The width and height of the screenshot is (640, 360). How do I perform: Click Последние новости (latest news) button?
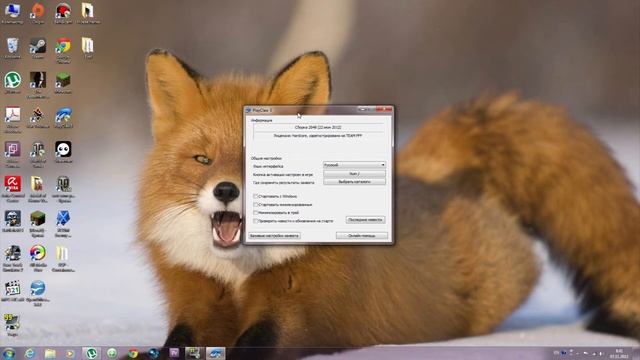pyautogui.click(x=365, y=220)
